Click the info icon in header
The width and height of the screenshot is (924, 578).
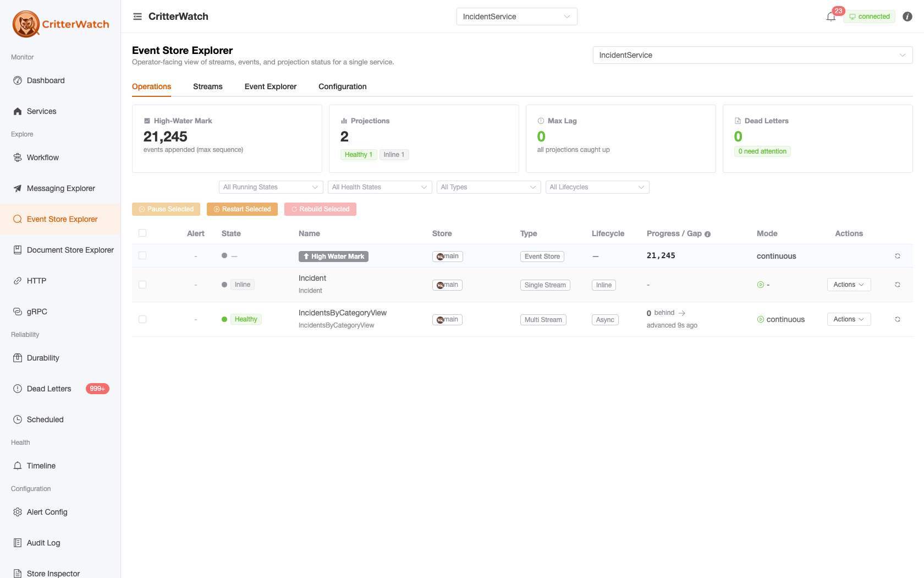(908, 17)
